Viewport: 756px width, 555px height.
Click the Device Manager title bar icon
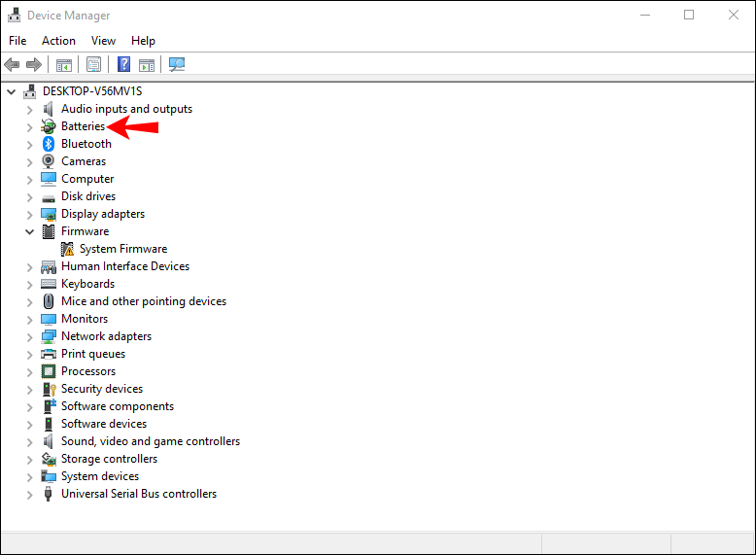[x=14, y=15]
